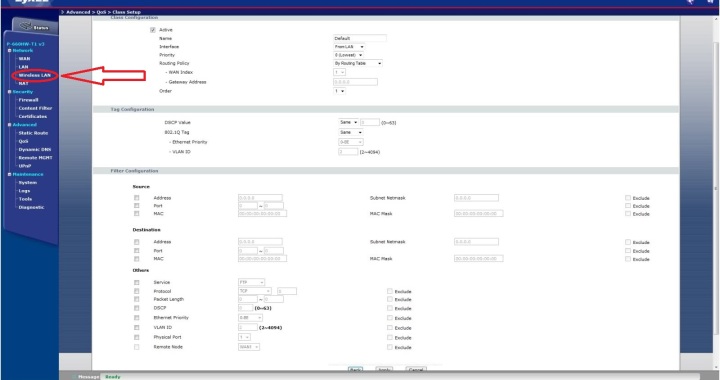Enable the Service filter checkbox
Screen dimensions: 720x380
coord(136,282)
